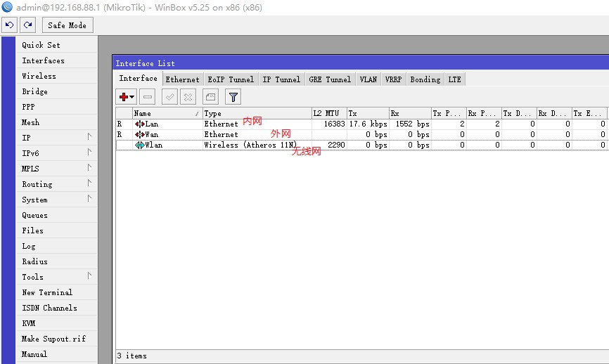Sort by the Name column header
The width and height of the screenshot is (609, 364).
point(165,113)
